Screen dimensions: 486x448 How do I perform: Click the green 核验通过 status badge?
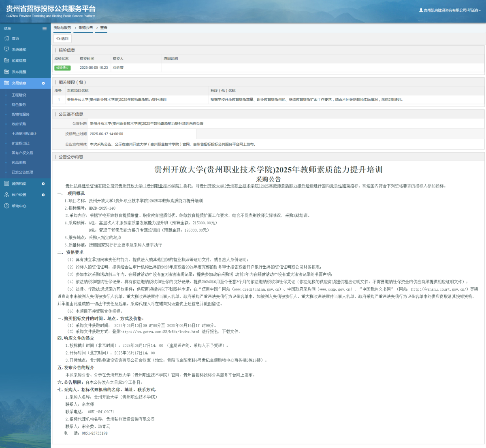point(62,68)
